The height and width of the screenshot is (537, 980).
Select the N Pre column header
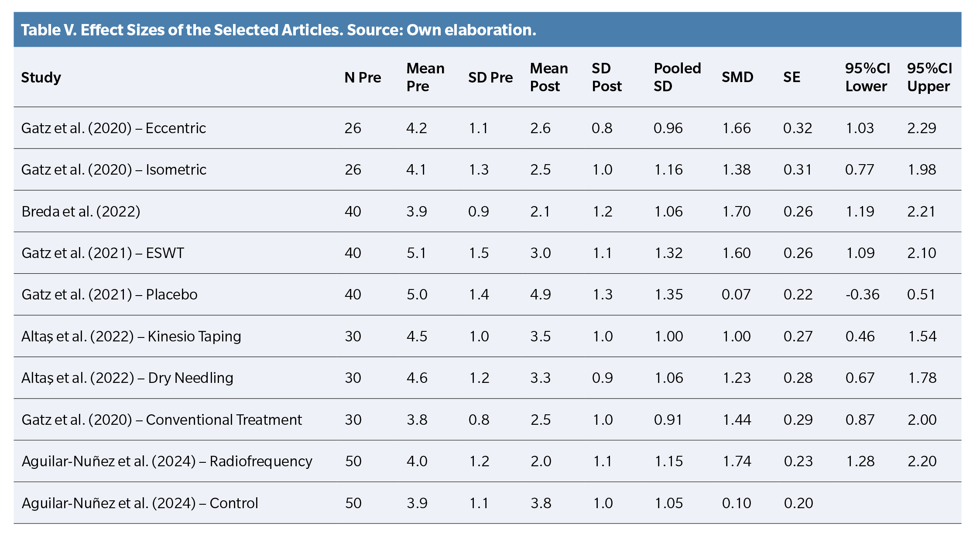coord(363,77)
